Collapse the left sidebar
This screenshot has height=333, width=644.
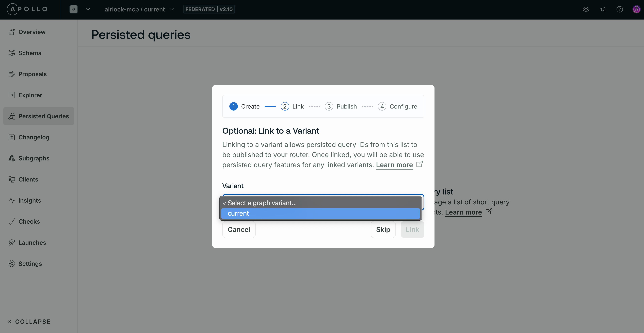coord(28,322)
